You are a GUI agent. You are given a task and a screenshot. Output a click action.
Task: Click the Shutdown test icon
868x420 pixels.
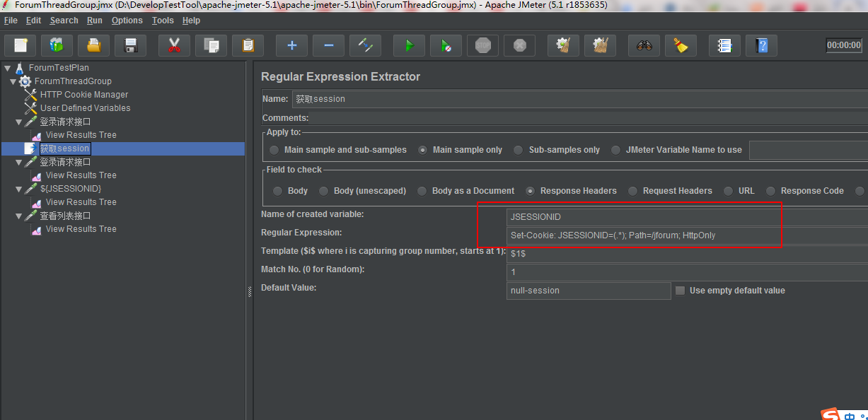point(519,45)
